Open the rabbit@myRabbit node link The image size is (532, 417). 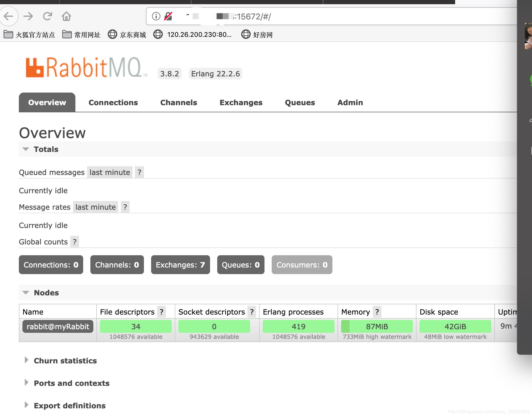[58, 327]
